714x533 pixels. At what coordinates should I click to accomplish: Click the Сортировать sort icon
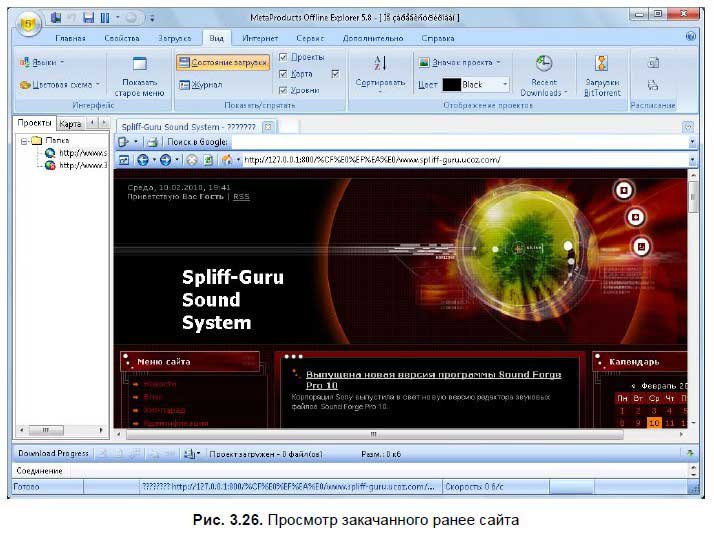[379, 63]
